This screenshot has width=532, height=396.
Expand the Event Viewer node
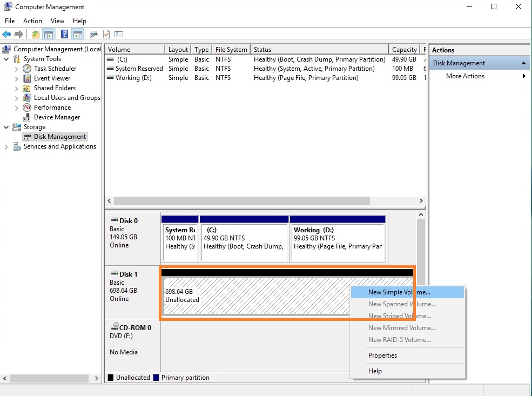[17, 79]
